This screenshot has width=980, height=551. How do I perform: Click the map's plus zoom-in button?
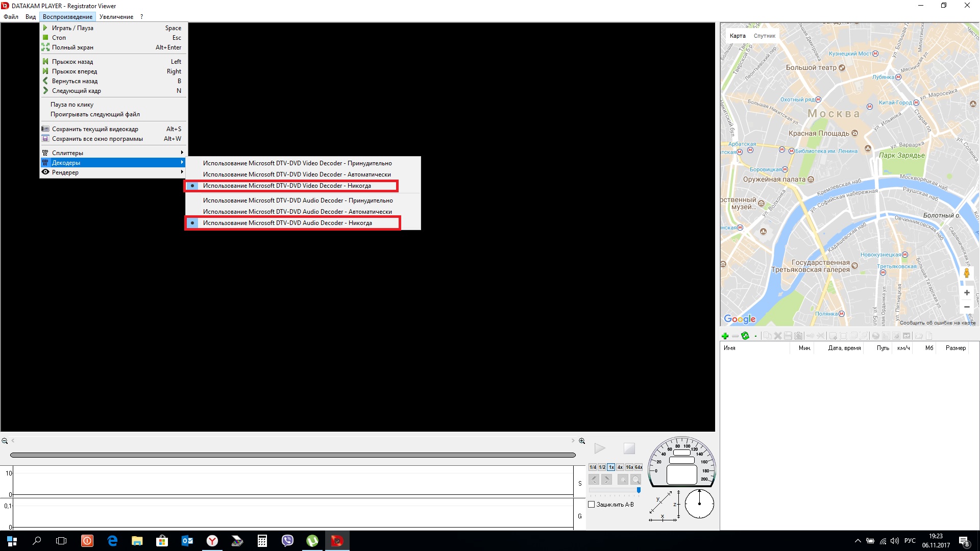point(966,293)
